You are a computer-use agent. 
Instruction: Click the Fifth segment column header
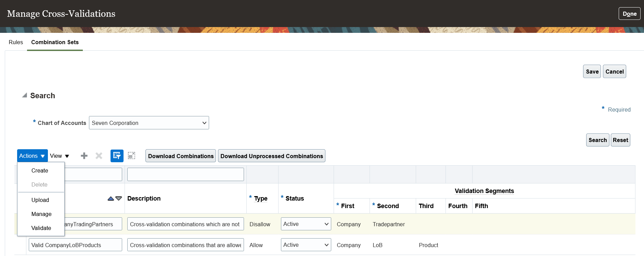pyautogui.click(x=481, y=206)
